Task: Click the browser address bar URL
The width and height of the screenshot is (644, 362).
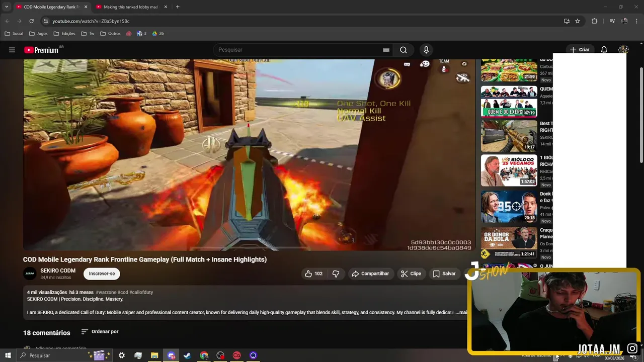Action: point(91,21)
